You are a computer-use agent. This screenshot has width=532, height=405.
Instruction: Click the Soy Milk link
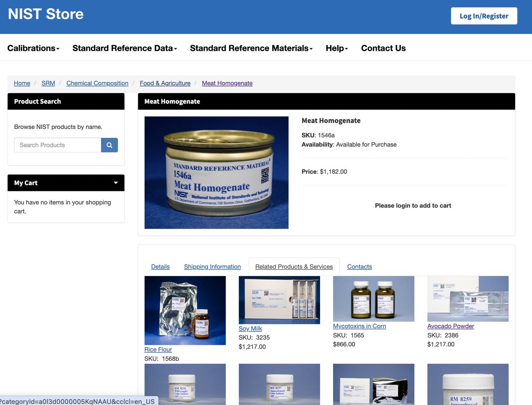[x=250, y=329]
